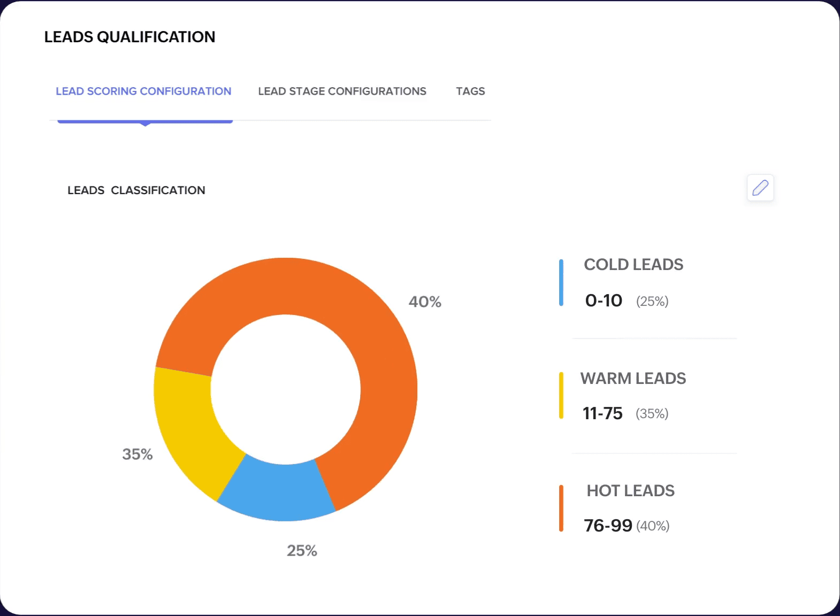This screenshot has height=616, width=840.
Task: Click the Leads Qualification page title
Action: (x=129, y=37)
